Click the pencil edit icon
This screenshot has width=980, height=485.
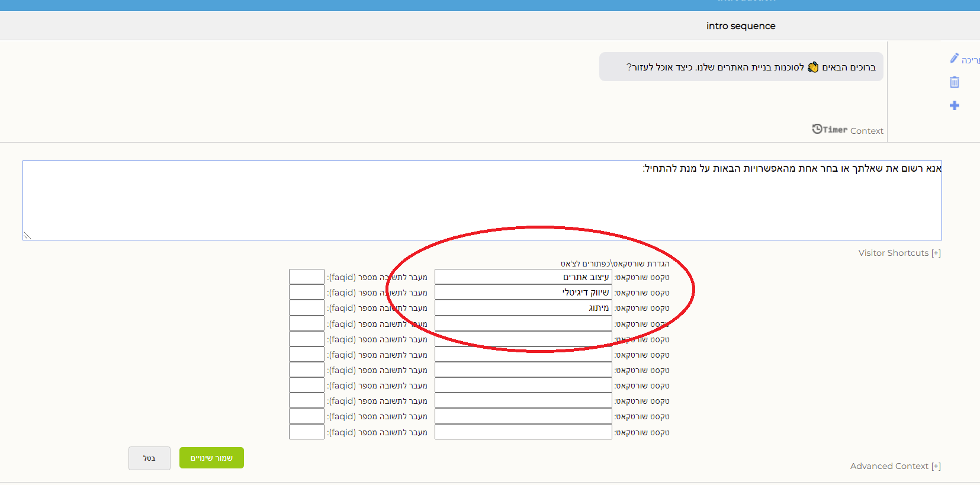click(x=954, y=58)
